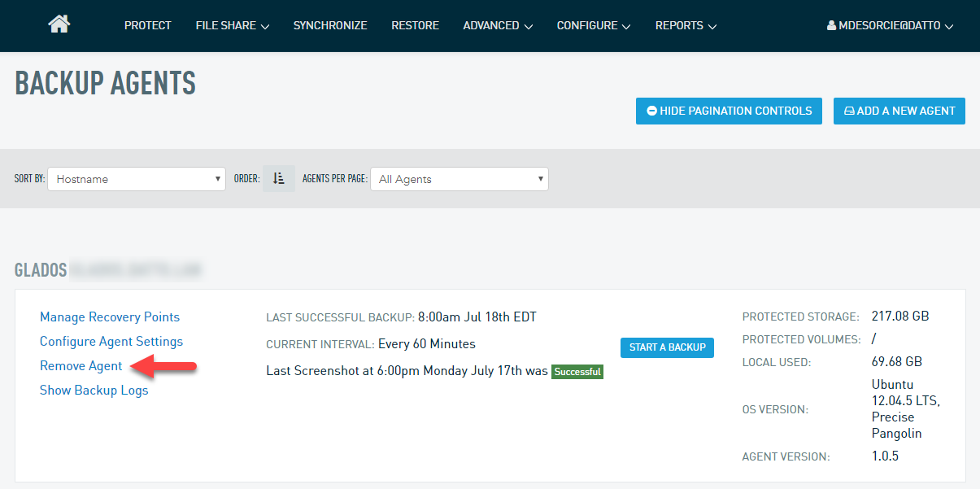Toggle the sort order icon
The height and width of the screenshot is (489, 980).
coord(278,179)
